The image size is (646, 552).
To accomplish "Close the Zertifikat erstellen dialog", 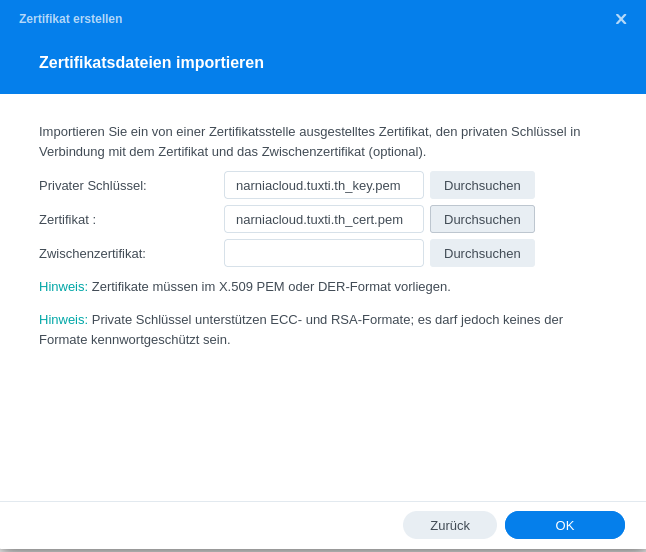I will 621,19.
